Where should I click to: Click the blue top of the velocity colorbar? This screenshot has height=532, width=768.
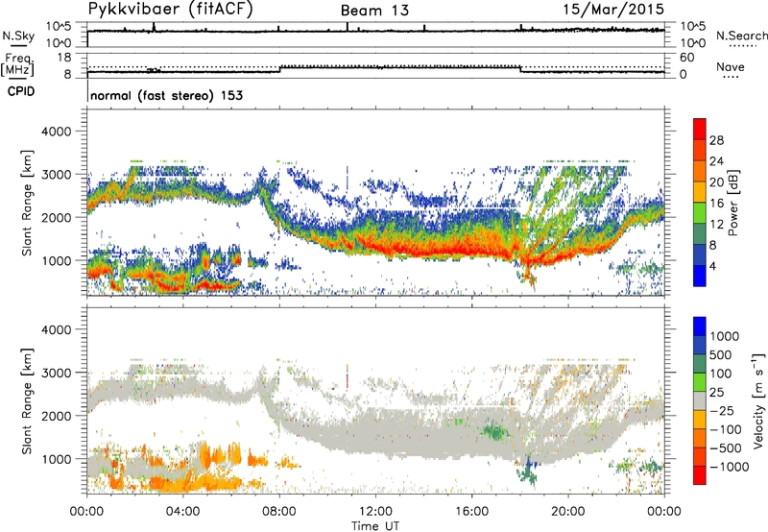coord(700,326)
